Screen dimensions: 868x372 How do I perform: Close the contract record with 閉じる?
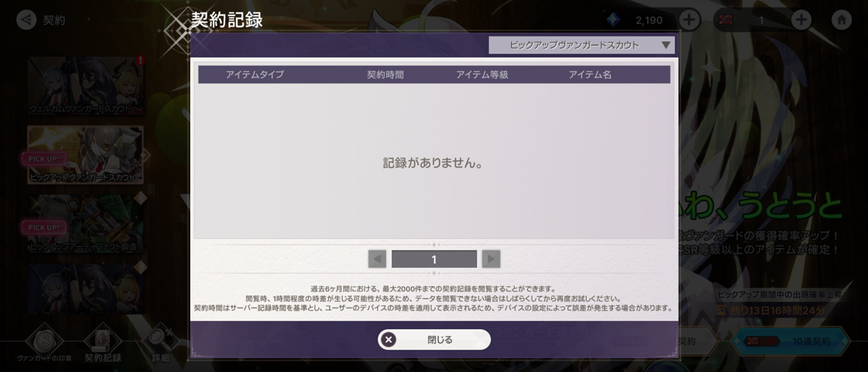pos(434,339)
